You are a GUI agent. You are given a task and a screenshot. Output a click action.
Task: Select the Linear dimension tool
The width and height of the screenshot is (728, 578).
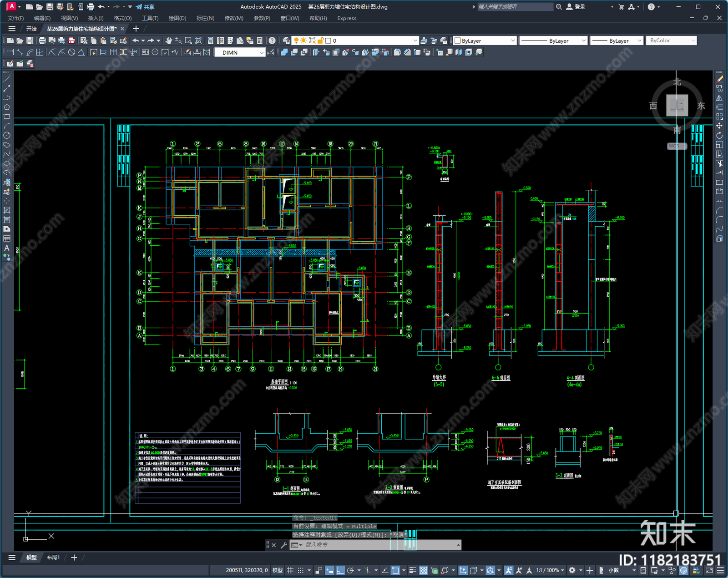tap(10, 52)
